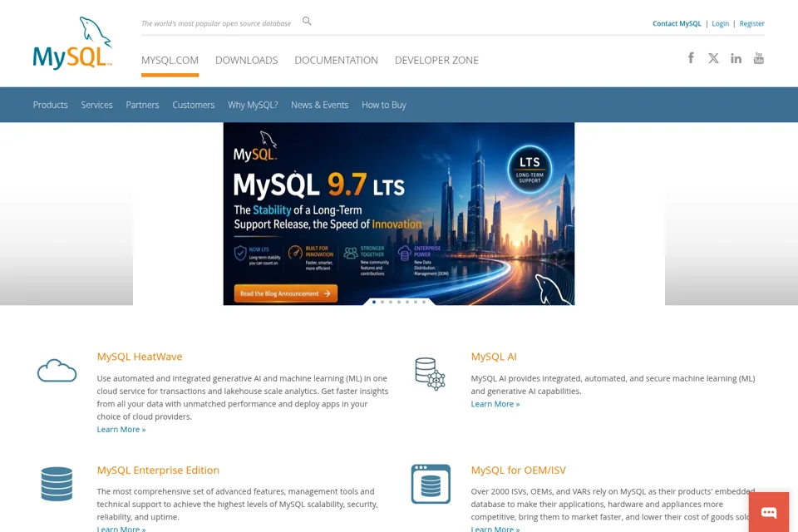The image size is (798, 532).
Task: Click the Register link
Action: pyautogui.click(x=751, y=23)
